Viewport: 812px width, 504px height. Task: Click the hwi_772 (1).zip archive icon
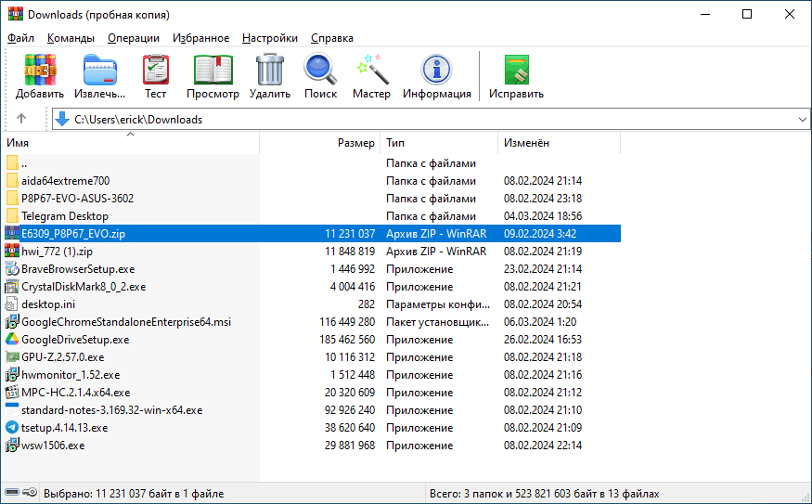(x=12, y=252)
